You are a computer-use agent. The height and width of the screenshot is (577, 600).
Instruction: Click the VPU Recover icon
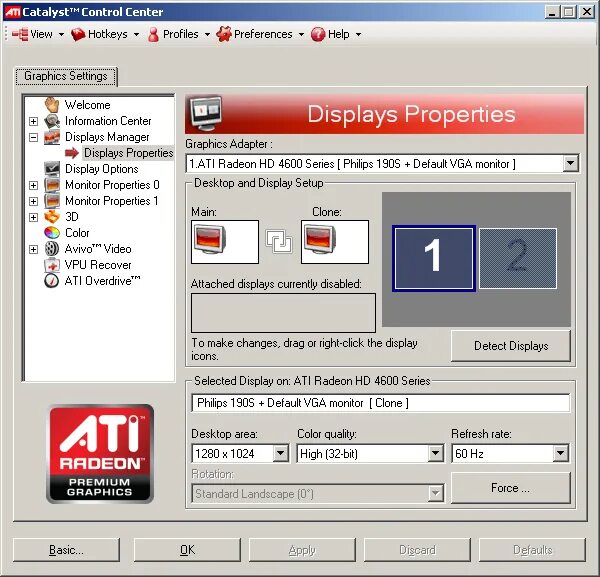(x=52, y=265)
